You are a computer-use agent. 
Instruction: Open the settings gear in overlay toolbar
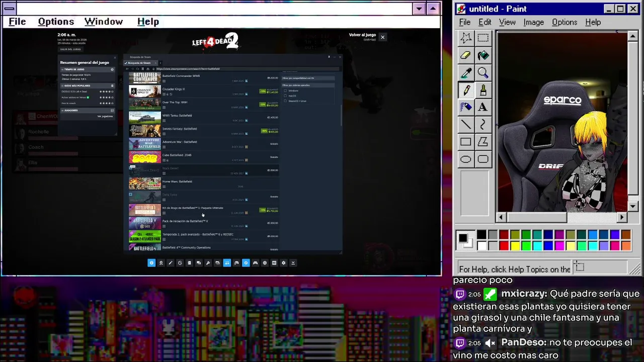[283, 263]
